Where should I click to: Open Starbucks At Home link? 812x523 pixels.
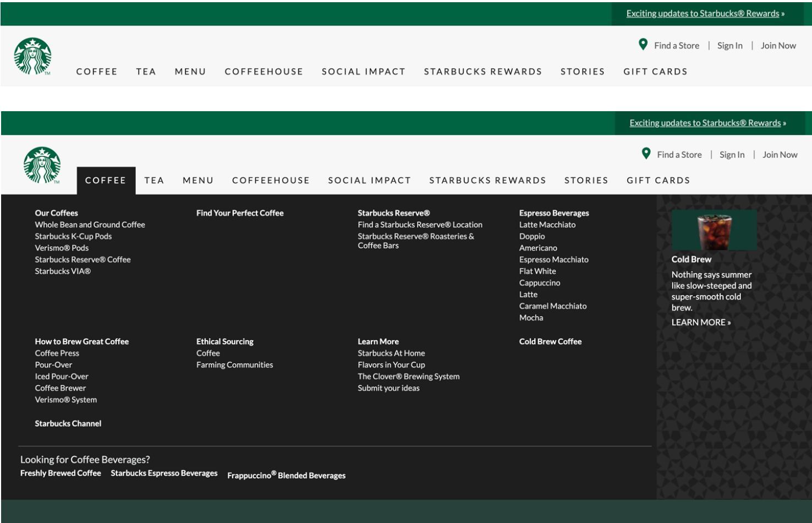391,353
